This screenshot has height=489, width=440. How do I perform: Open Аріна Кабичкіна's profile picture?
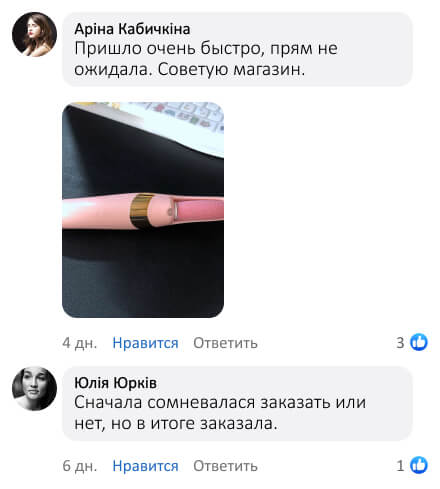(34, 34)
